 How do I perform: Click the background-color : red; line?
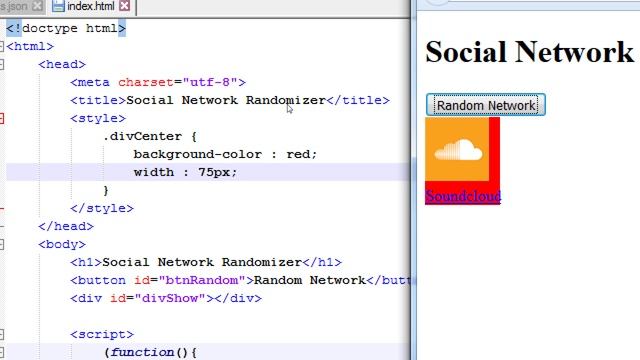pyautogui.click(x=225, y=154)
